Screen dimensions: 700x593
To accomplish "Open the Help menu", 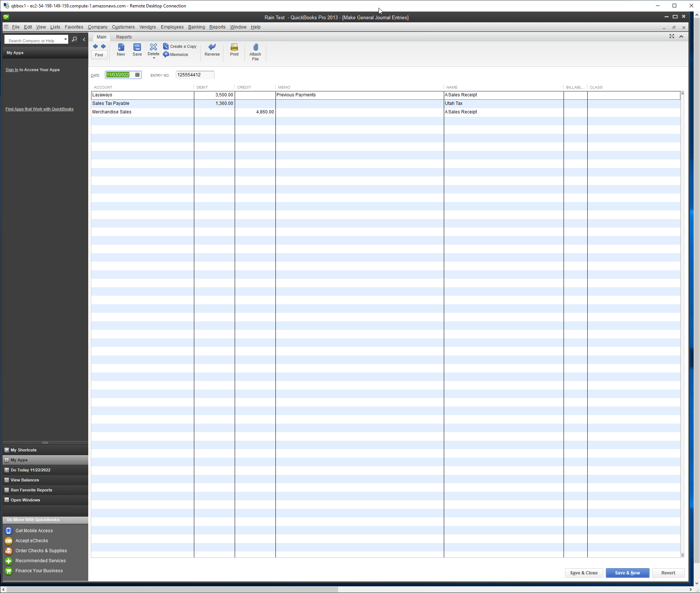I will (x=255, y=27).
